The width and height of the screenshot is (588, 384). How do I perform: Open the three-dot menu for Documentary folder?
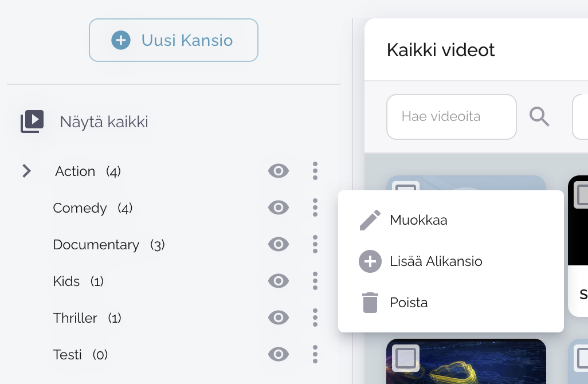[x=315, y=245]
